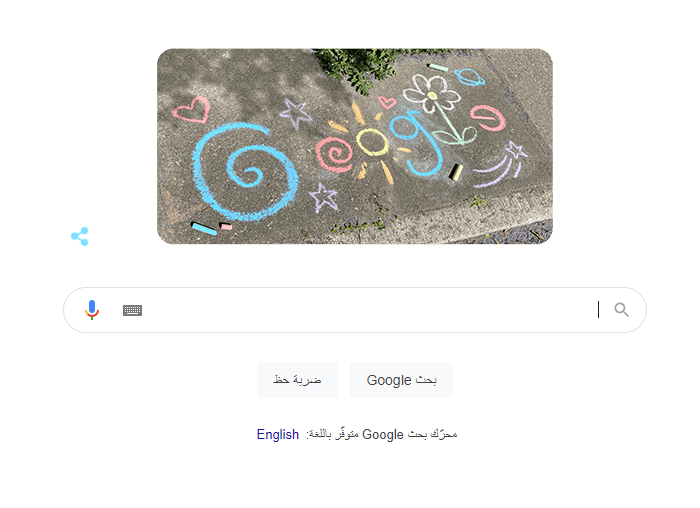Click the yellow chalk sun letter 'o'

(372, 142)
